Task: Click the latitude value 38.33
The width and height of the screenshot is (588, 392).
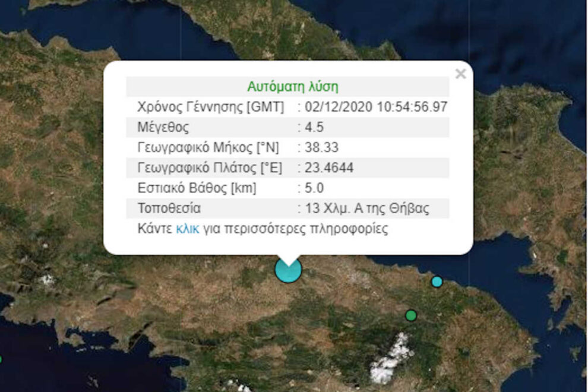Action: click(322, 147)
